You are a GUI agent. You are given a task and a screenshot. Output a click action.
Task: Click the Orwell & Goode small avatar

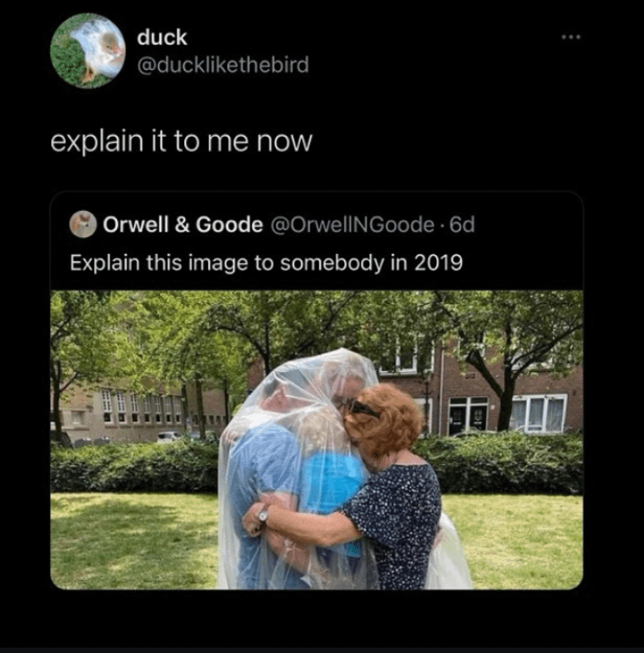83,224
